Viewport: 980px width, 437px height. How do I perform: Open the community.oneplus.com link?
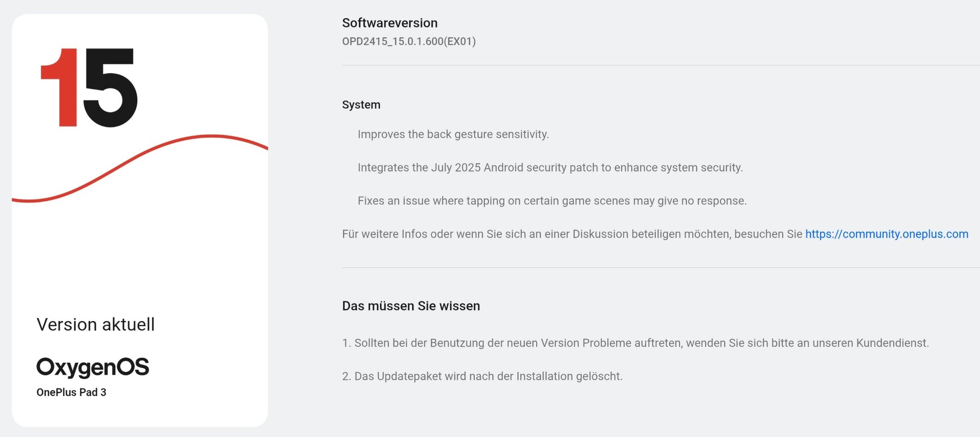(887, 234)
